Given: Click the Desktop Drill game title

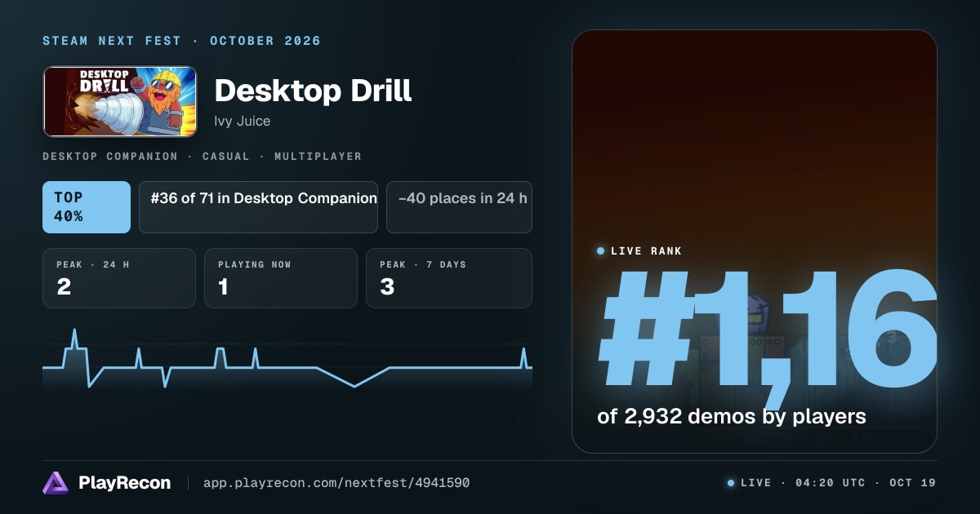Looking at the screenshot, I should [313, 91].
